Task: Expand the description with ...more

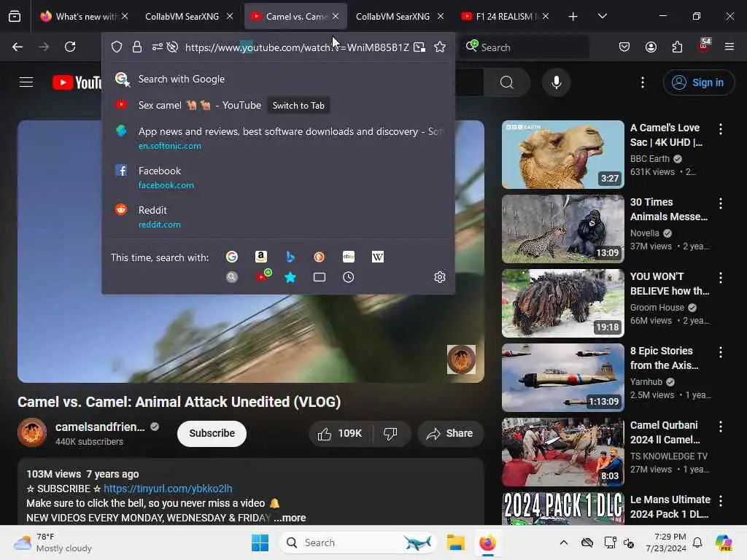Action: tap(290, 518)
